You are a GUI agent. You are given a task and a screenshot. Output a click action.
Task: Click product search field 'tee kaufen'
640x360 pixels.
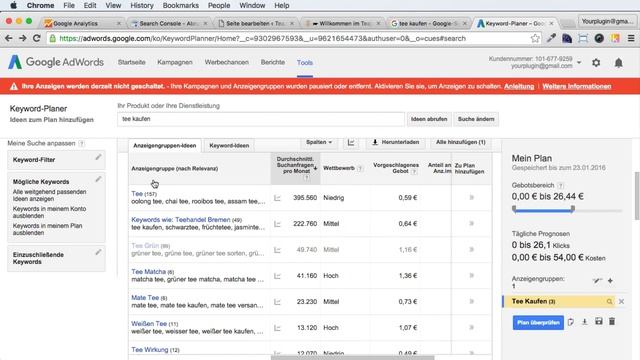pos(261,119)
